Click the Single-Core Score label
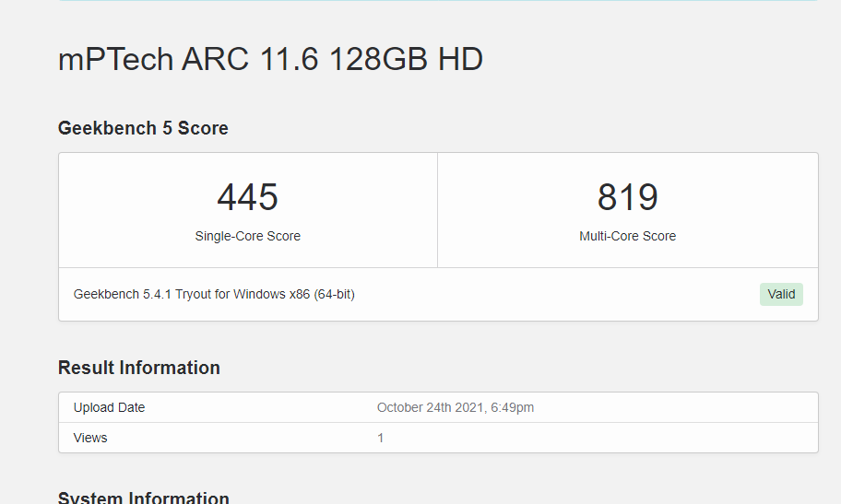The height and width of the screenshot is (504, 841). click(247, 236)
